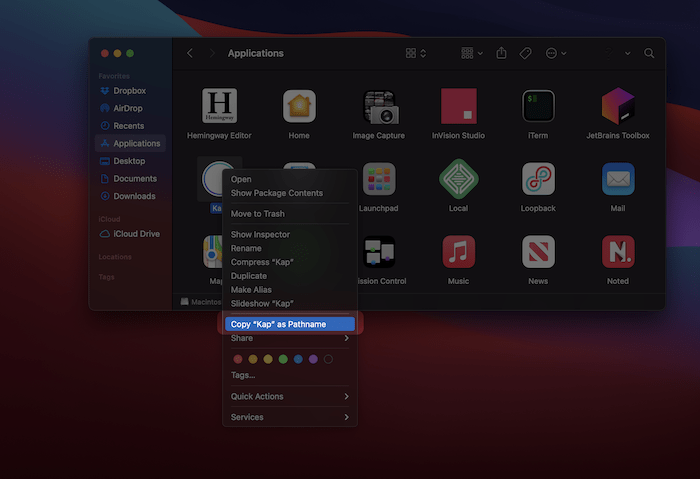The height and width of the screenshot is (479, 700).
Task: Apply the gray tag color
Action: tap(328, 359)
